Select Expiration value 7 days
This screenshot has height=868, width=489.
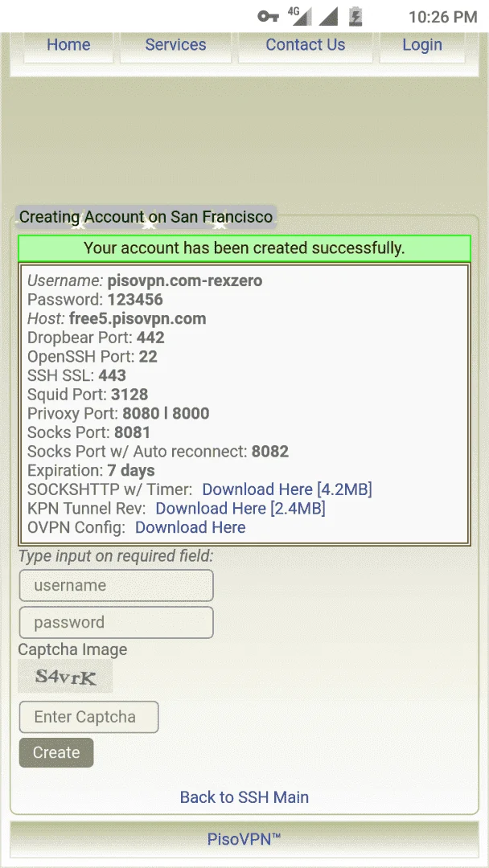coord(131,470)
